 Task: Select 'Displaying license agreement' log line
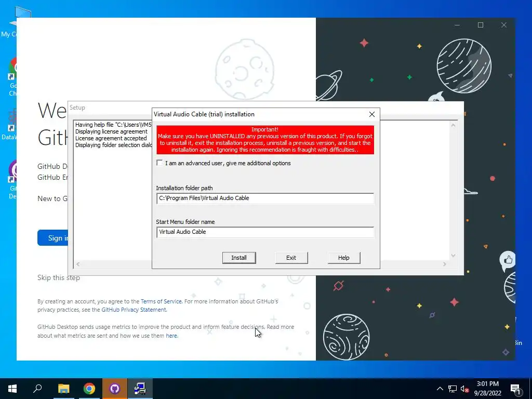pyautogui.click(x=111, y=131)
